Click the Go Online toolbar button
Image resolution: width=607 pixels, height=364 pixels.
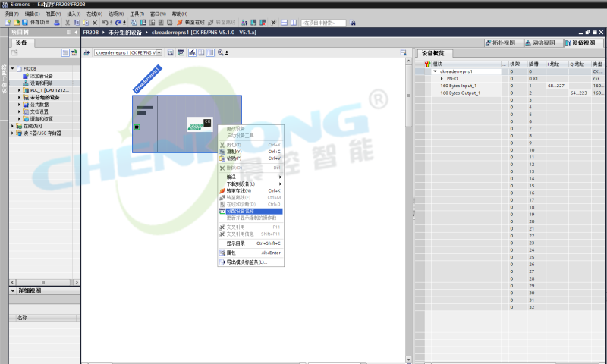click(190, 23)
